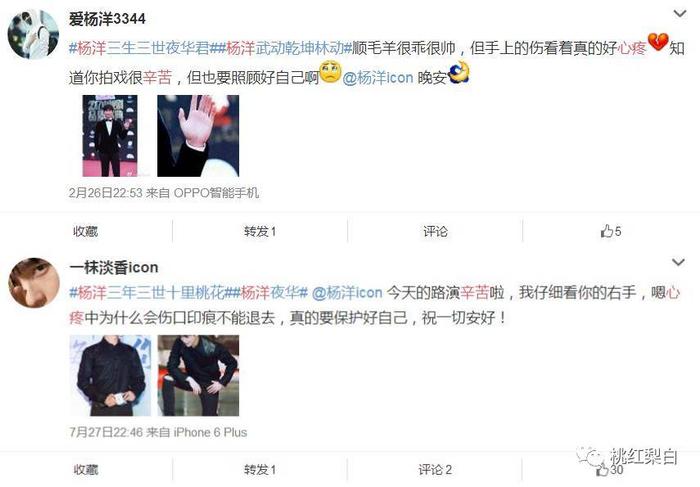Click 转发 1 under the first post
This screenshot has width=700, height=487.
point(260,231)
